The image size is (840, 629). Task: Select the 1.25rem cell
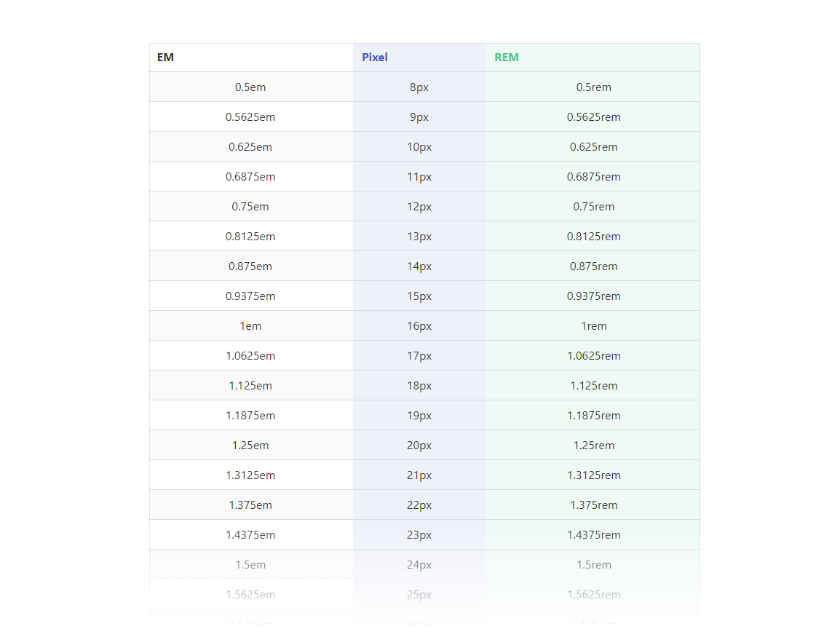(x=594, y=446)
